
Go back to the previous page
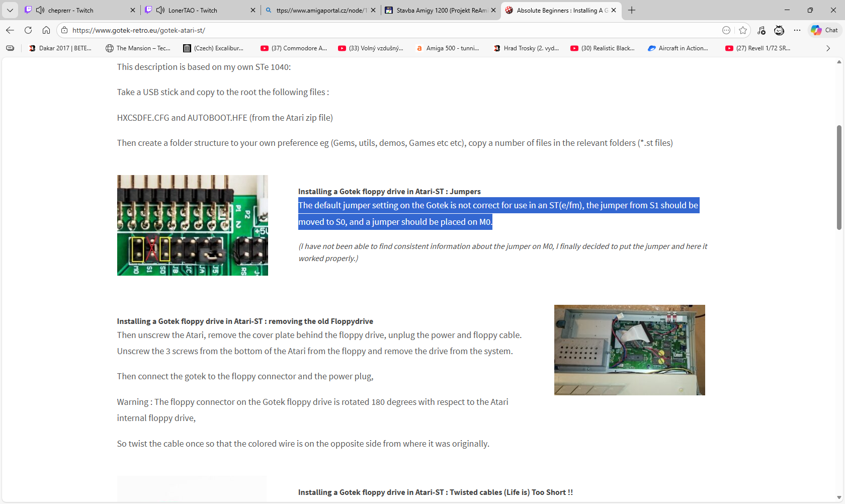pos(10,30)
